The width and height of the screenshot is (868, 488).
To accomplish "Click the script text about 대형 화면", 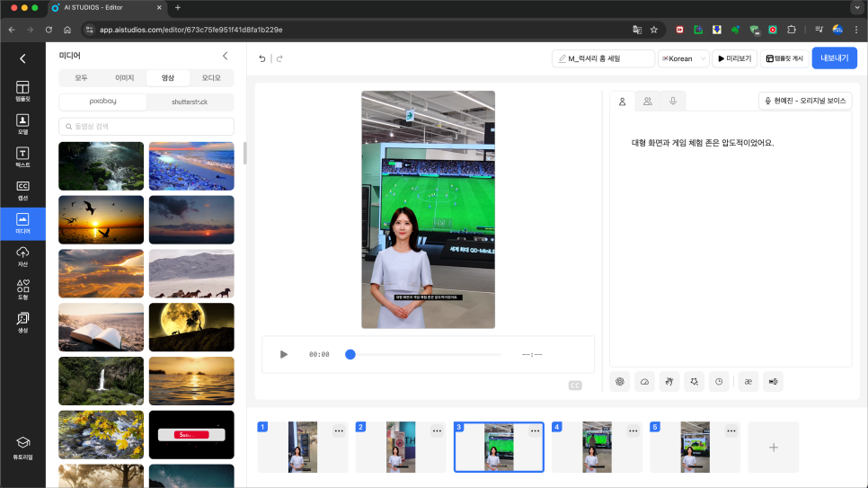I will 703,143.
